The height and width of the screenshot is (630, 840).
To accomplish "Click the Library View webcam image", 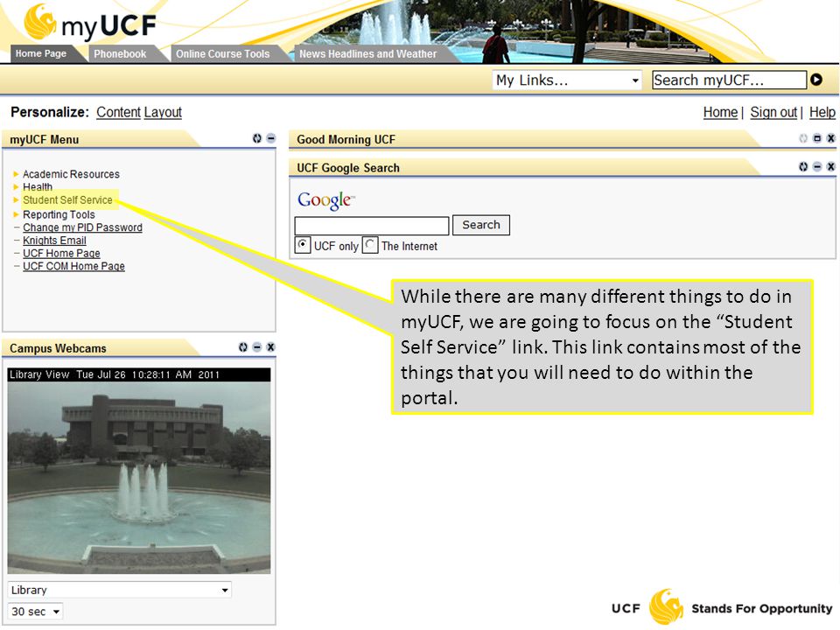I will 139,471.
